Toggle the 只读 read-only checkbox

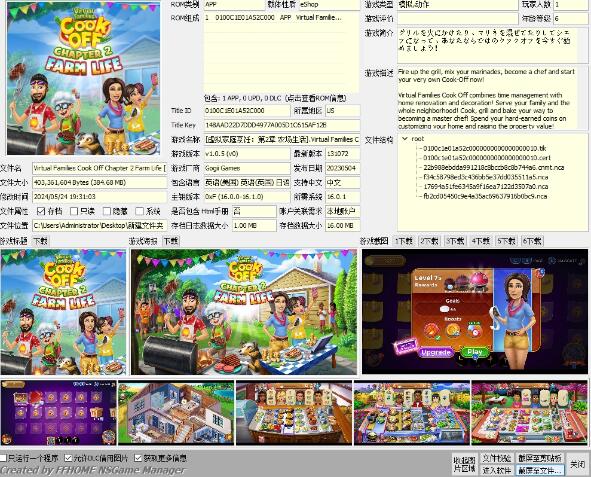tap(74, 211)
